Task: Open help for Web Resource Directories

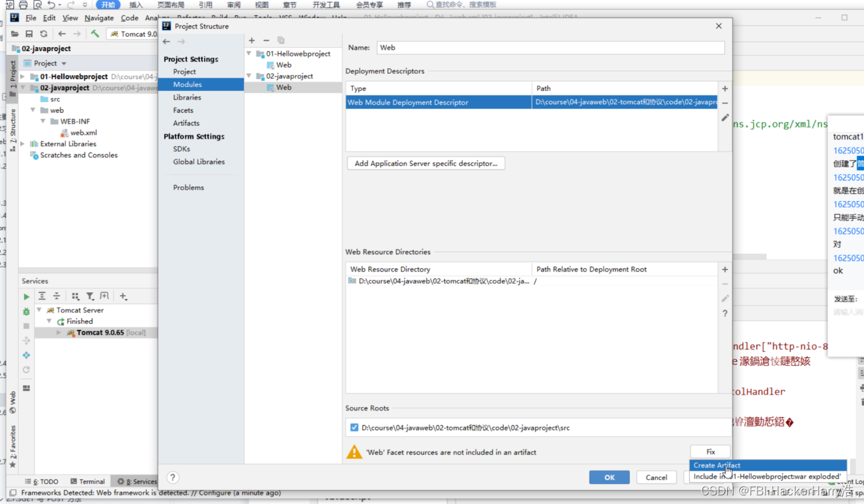Action: pos(725,313)
